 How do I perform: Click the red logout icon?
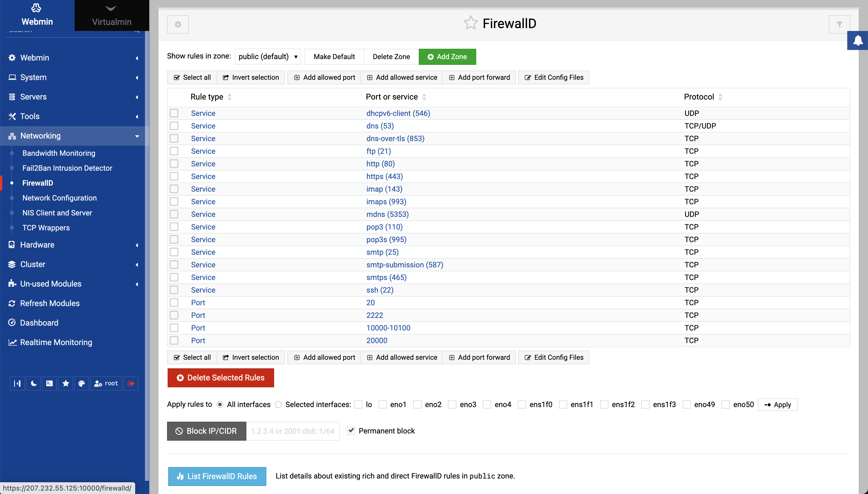[131, 383]
